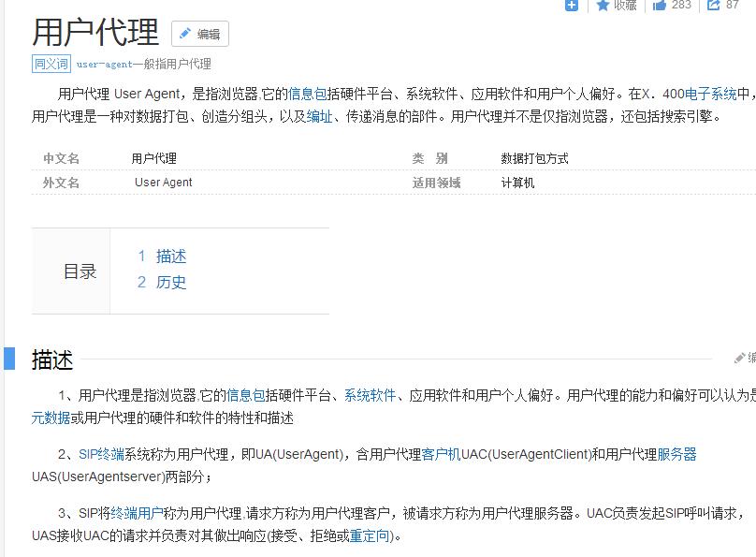The height and width of the screenshot is (557, 756).
Task: Open 历史 from the 目录 table of contents
Action: point(170,282)
